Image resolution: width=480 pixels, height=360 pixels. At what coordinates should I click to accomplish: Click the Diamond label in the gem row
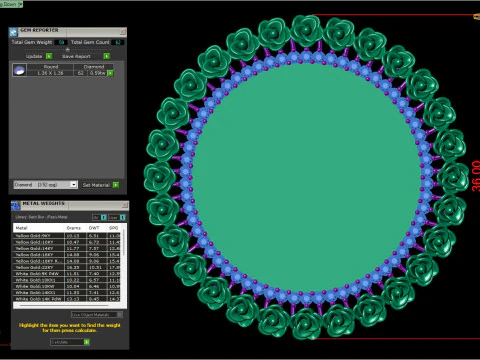coord(94,67)
